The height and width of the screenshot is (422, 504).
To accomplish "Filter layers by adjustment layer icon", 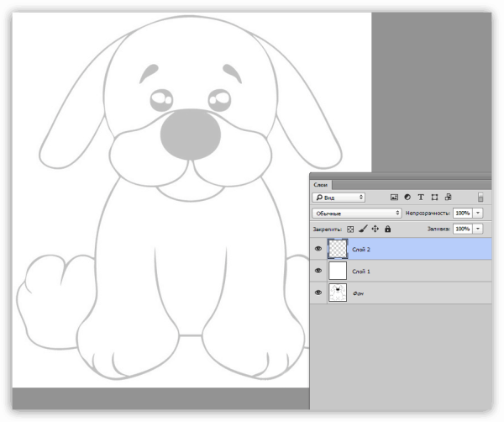I will [x=407, y=198].
